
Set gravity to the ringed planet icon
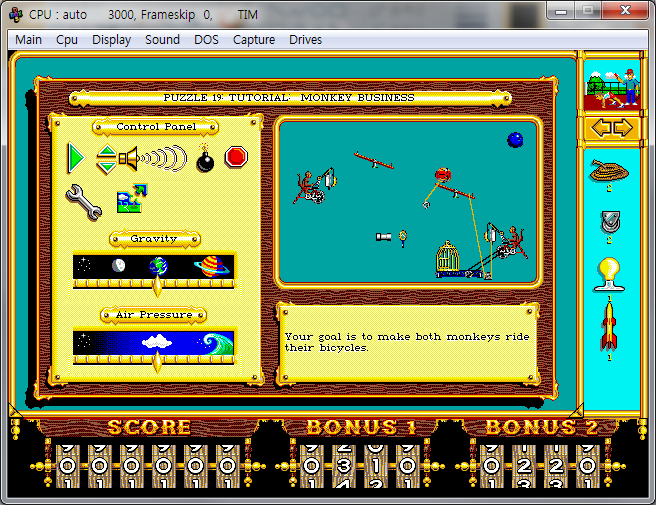211,267
